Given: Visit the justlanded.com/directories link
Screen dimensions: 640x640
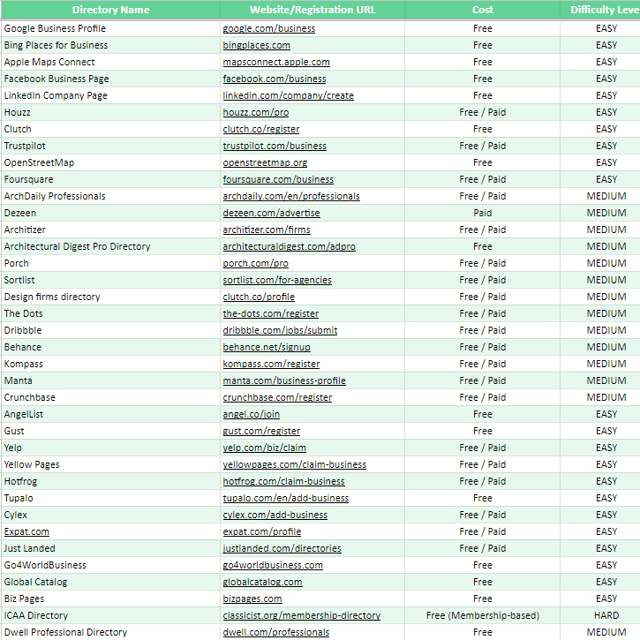Looking at the screenshot, I should pos(282,548).
